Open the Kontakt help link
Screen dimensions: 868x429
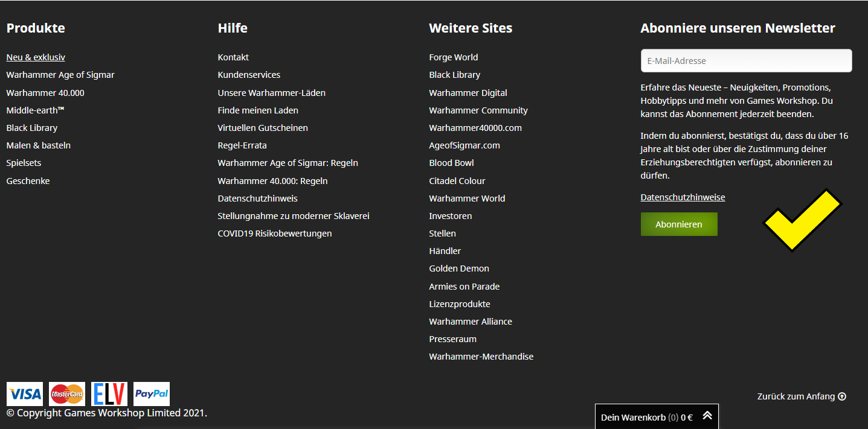point(233,57)
